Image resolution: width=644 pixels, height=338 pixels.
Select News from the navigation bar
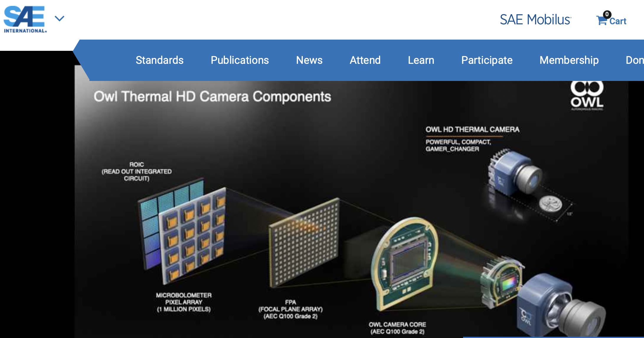(x=309, y=60)
